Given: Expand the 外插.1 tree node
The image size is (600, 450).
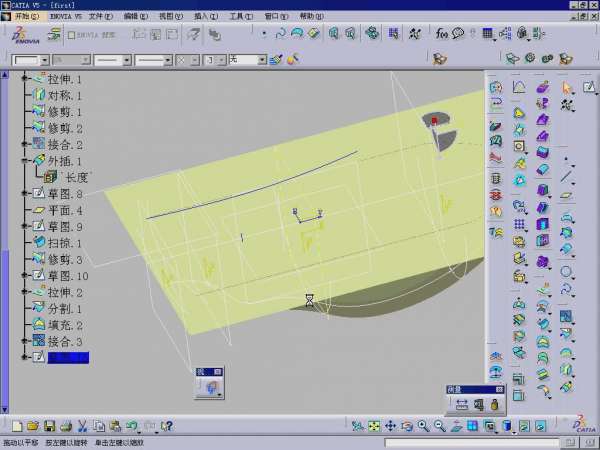Looking at the screenshot, I should pos(27,161).
